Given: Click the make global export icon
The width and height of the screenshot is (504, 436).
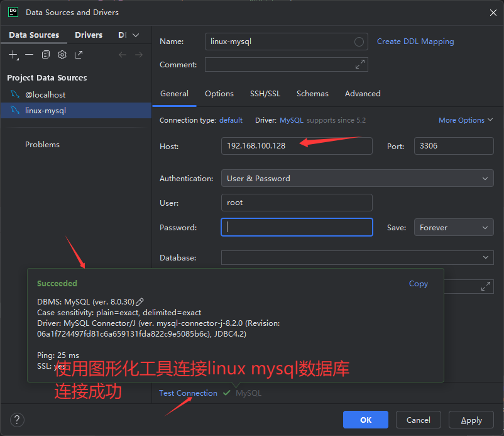Looking at the screenshot, I should (x=79, y=55).
